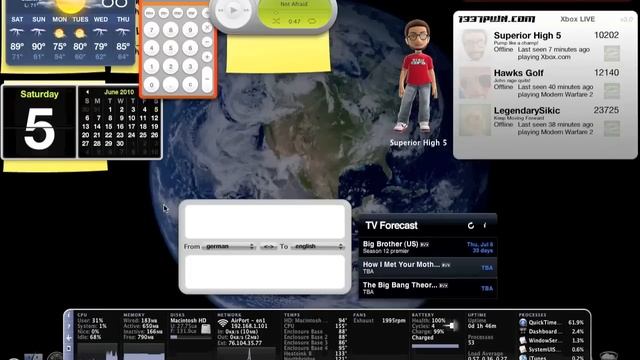
Task: Click the 1337pwn.com logo
Action: click(x=497, y=19)
